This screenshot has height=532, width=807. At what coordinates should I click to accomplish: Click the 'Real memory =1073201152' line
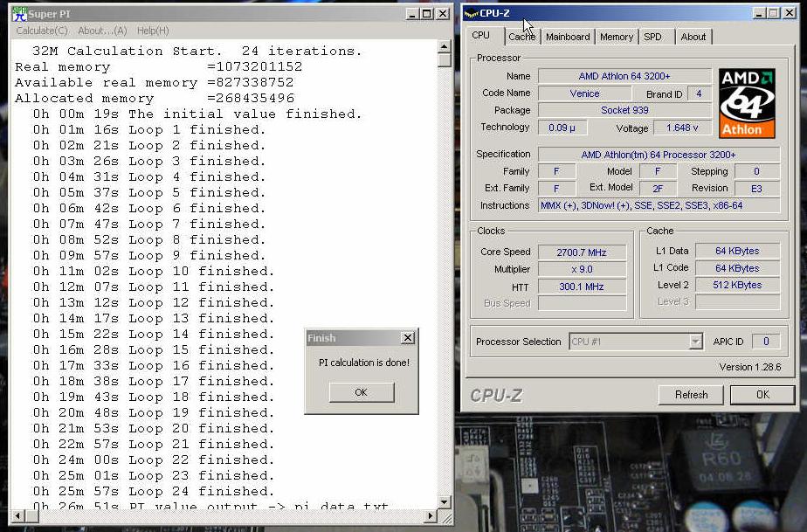(159, 67)
